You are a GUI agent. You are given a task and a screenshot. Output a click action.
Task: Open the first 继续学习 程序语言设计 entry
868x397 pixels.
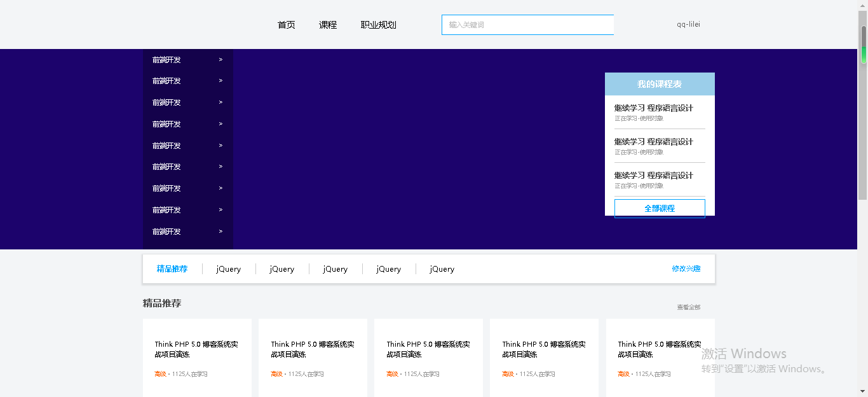(x=653, y=107)
